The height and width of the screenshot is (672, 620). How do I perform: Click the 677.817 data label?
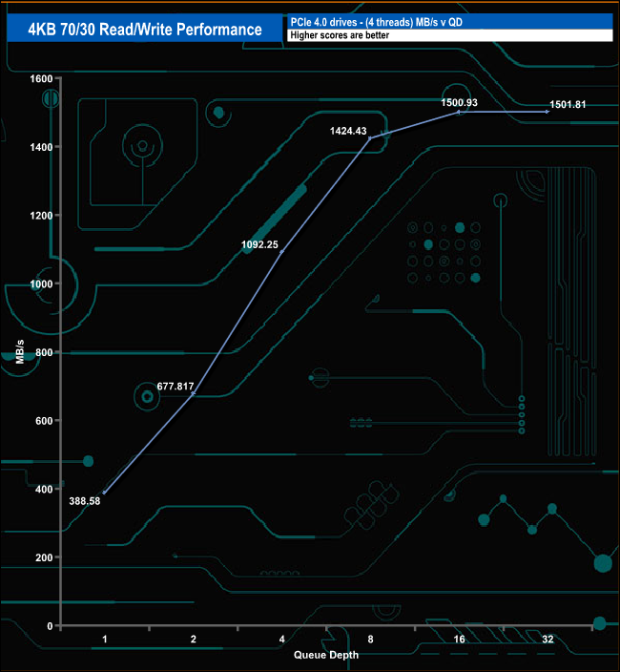coord(176,387)
